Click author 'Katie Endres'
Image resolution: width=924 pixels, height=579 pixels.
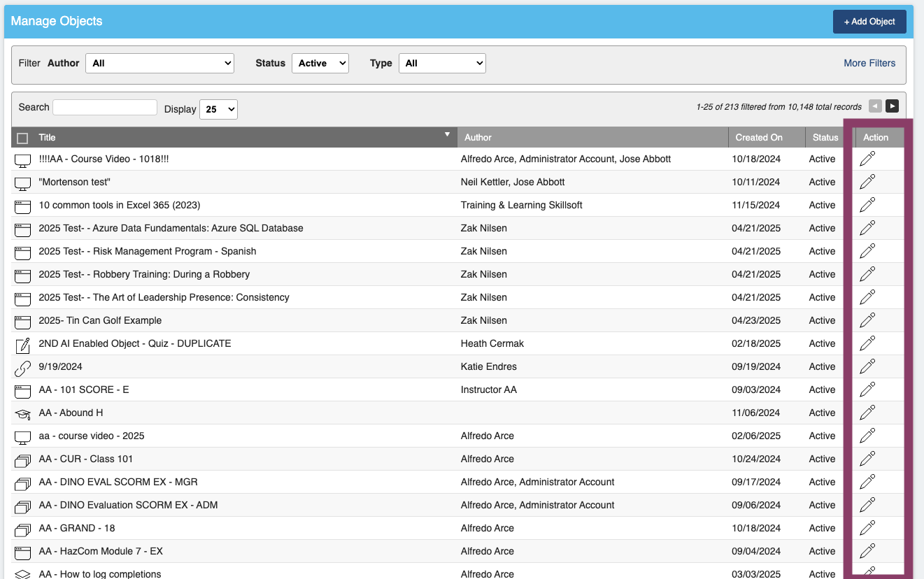489,366
